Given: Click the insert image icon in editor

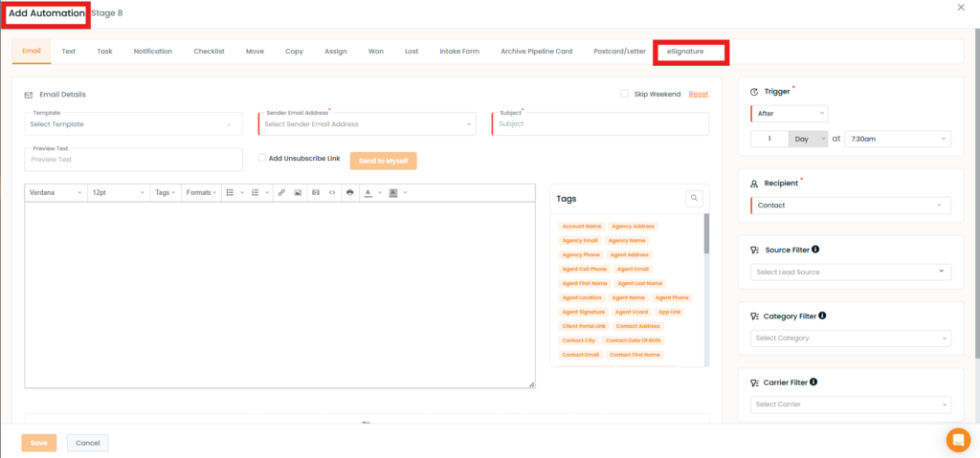Looking at the screenshot, I should tap(298, 192).
